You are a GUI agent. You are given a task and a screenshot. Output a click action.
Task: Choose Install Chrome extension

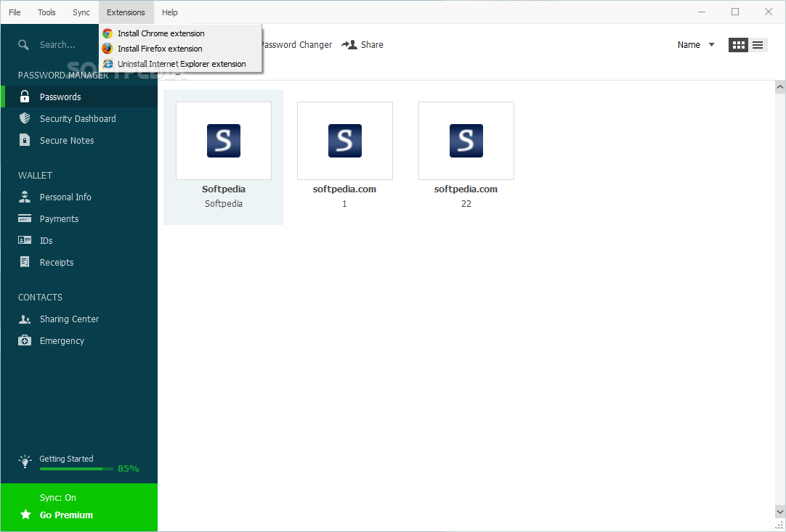(180, 33)
